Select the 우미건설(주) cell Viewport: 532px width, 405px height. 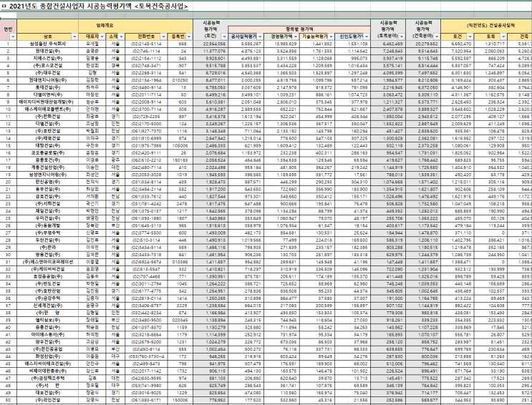[x=47, y=218]
